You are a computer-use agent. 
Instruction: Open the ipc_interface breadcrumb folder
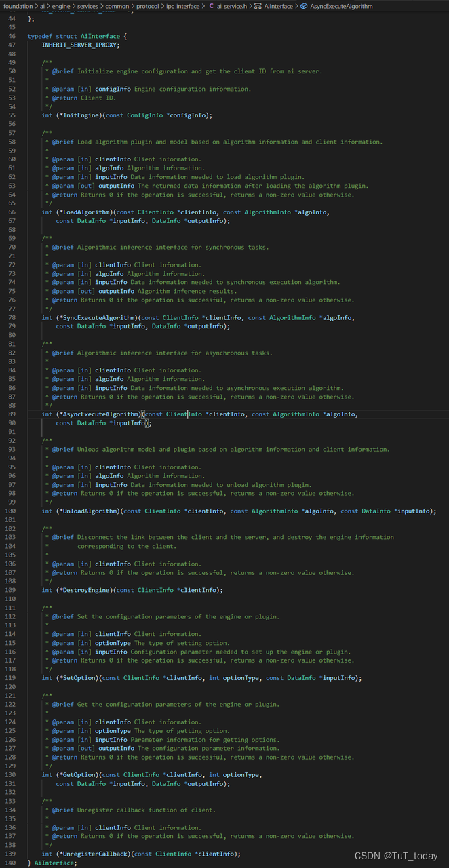pos(183,5)
